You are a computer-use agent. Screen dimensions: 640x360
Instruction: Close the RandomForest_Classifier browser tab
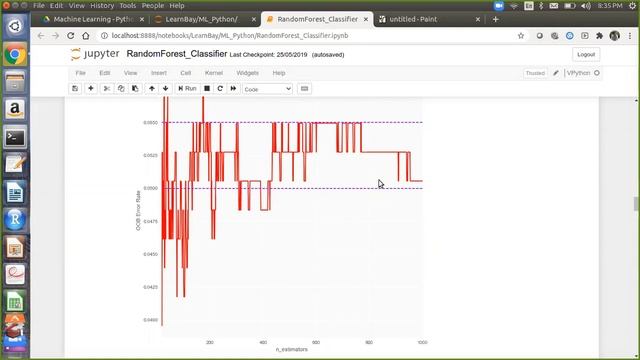tap(366, 19)
